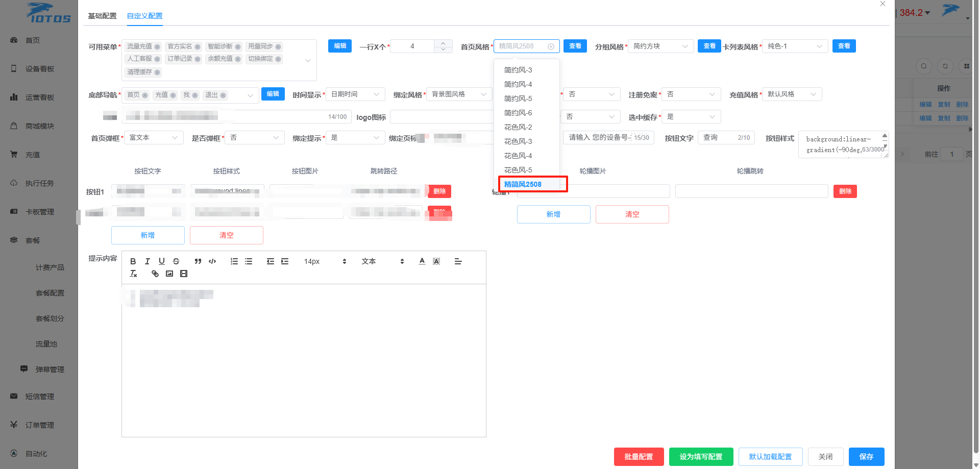The height and width of the screenshot is (469, 980).
Task: Insert a hyperlink in the editor
Action: pos(155,274)
